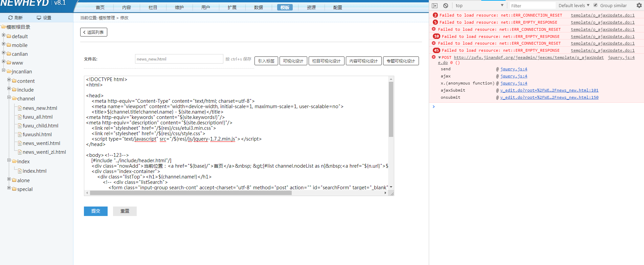Click the index.html file icon

pyautogui.click(x=20, y=171)
